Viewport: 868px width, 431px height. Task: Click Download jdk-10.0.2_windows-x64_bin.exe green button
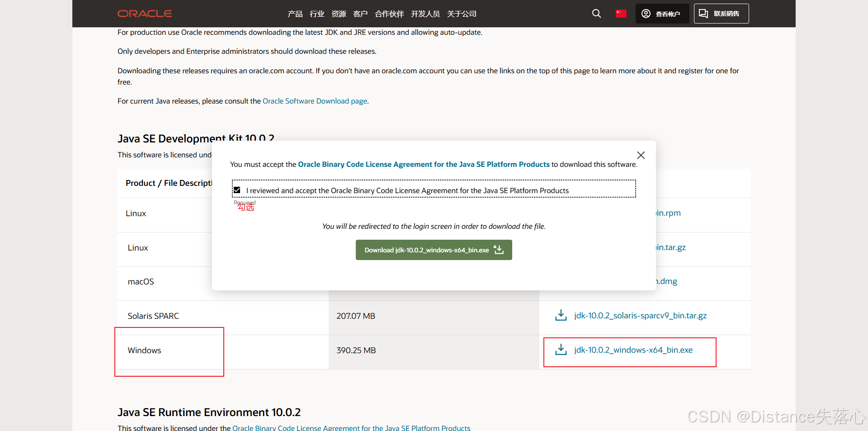[x=434, y=250]
